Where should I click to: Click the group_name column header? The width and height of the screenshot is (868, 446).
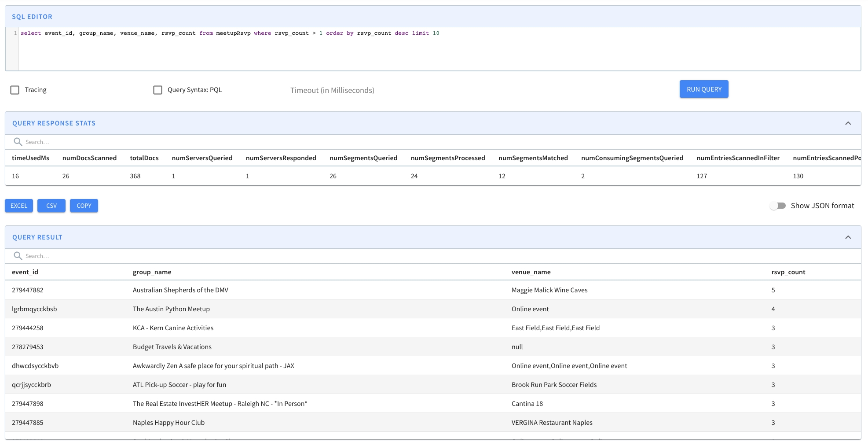pyautogui.click(x=152, y=272)
